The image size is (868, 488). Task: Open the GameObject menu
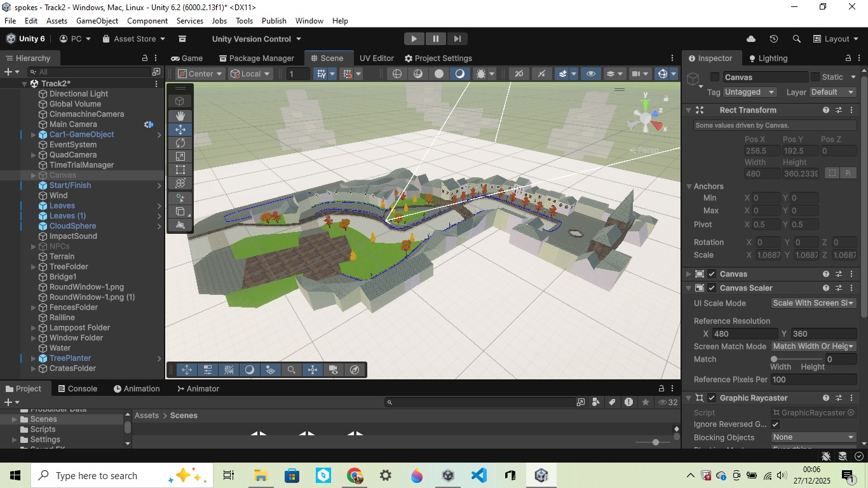[97, 21]
